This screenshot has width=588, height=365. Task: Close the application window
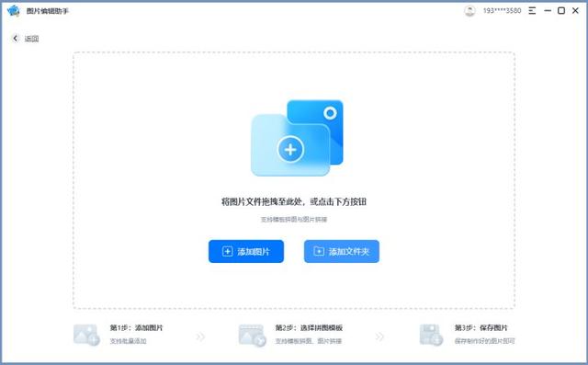coord(575,11)
